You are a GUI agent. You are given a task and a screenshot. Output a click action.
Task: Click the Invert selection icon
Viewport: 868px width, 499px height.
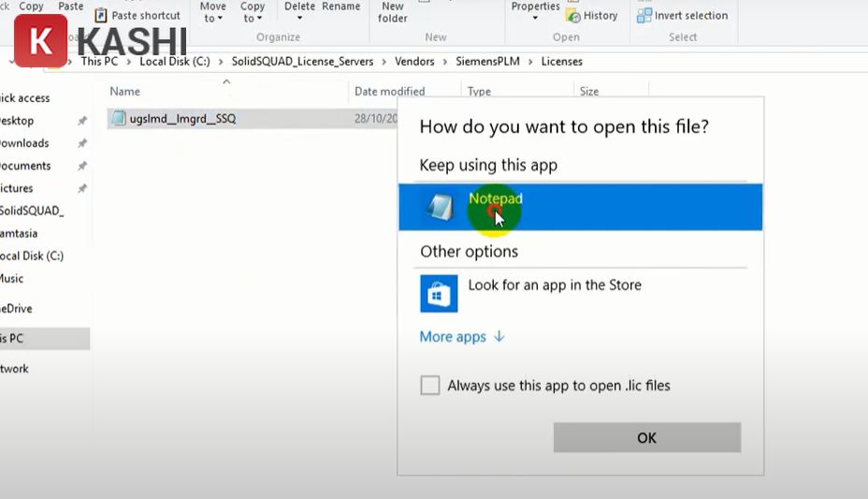(644, 15)
